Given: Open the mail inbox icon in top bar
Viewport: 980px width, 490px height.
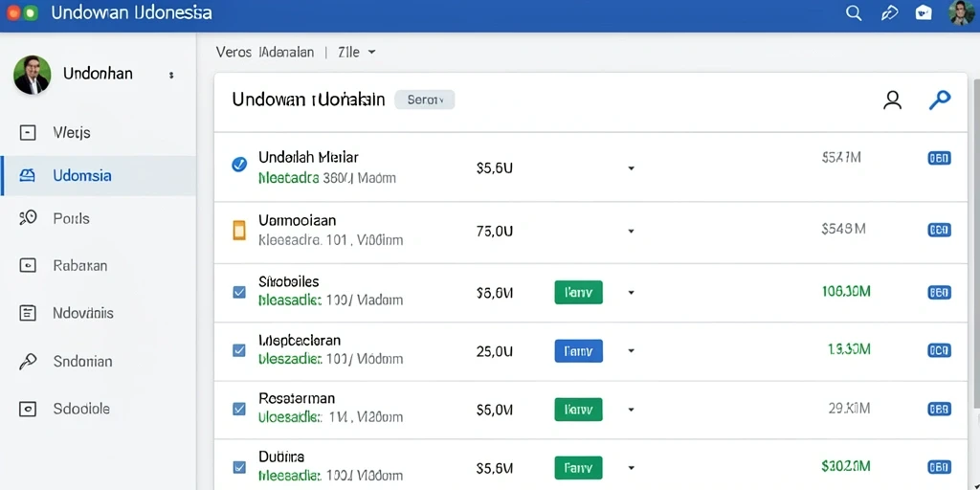Looking at the screenshot, I should click(924, 12).
